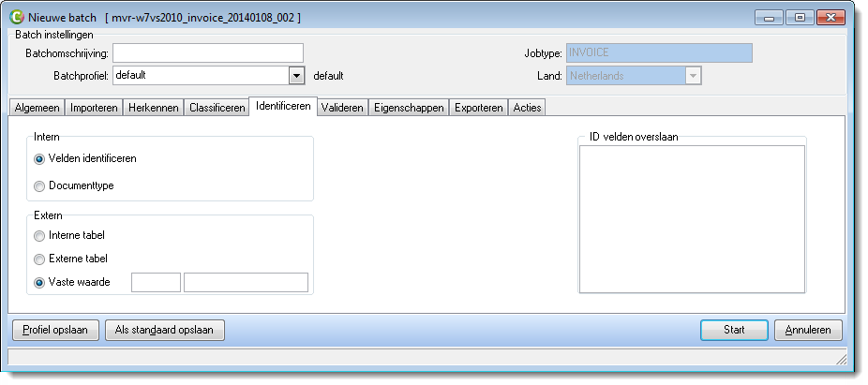Image resolution: width=868 pixels, height=385 pixels.
Task: Click the wide Vaste waarde input box
Action: [246, 282]
